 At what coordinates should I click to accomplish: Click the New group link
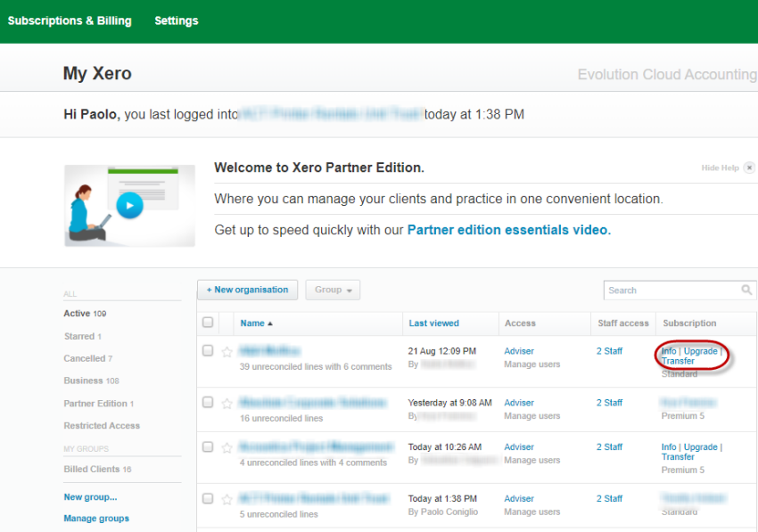90,497
